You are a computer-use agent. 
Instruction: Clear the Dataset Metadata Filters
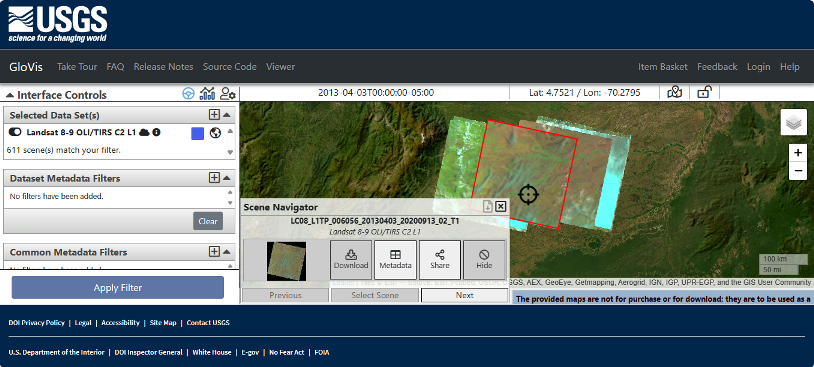(208, 221)
